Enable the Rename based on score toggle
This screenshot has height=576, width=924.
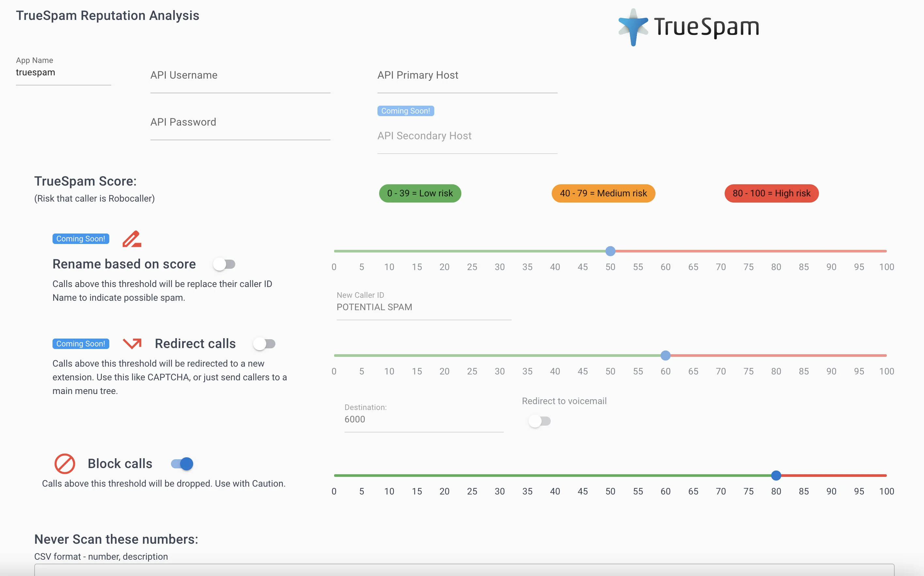point(224,264)
